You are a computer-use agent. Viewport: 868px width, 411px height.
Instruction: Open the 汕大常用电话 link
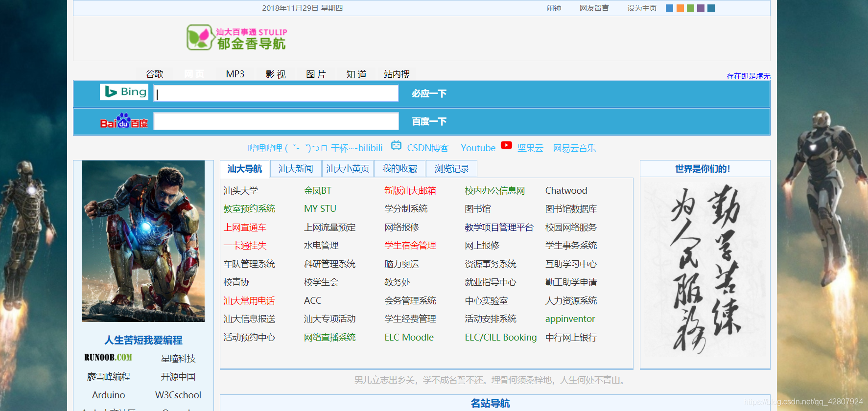249,300
